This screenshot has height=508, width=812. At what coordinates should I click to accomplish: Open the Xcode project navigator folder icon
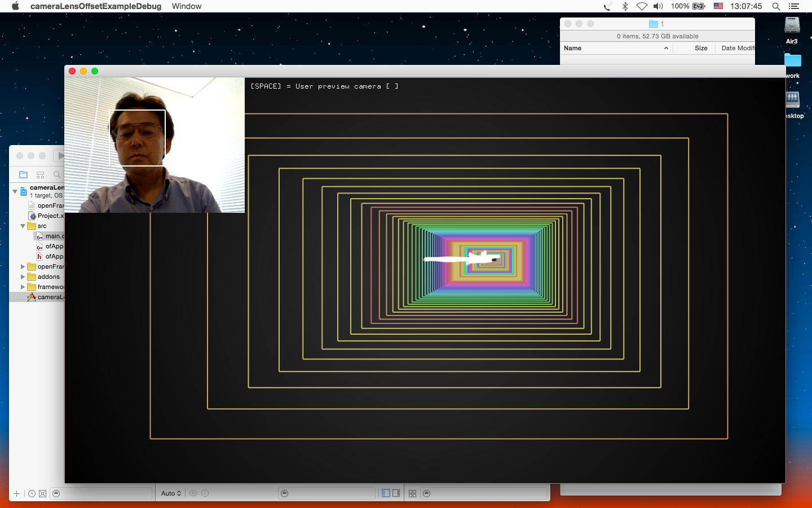(x=23, y=174)
